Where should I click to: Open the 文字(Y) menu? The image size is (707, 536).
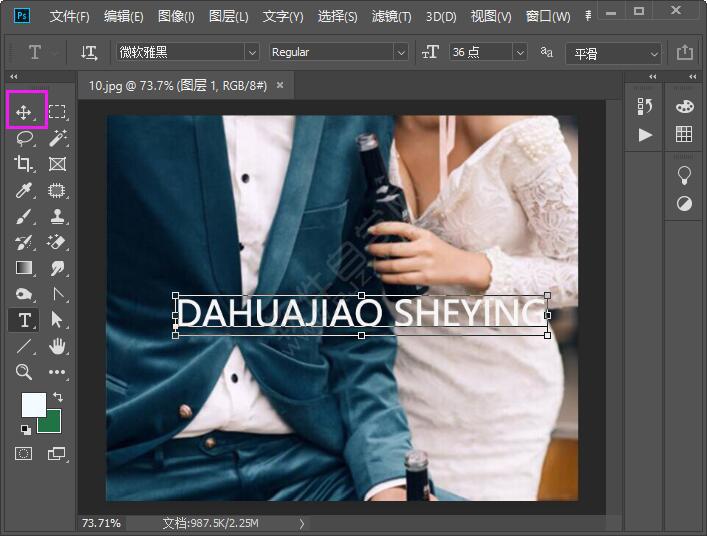coord(283,17)
